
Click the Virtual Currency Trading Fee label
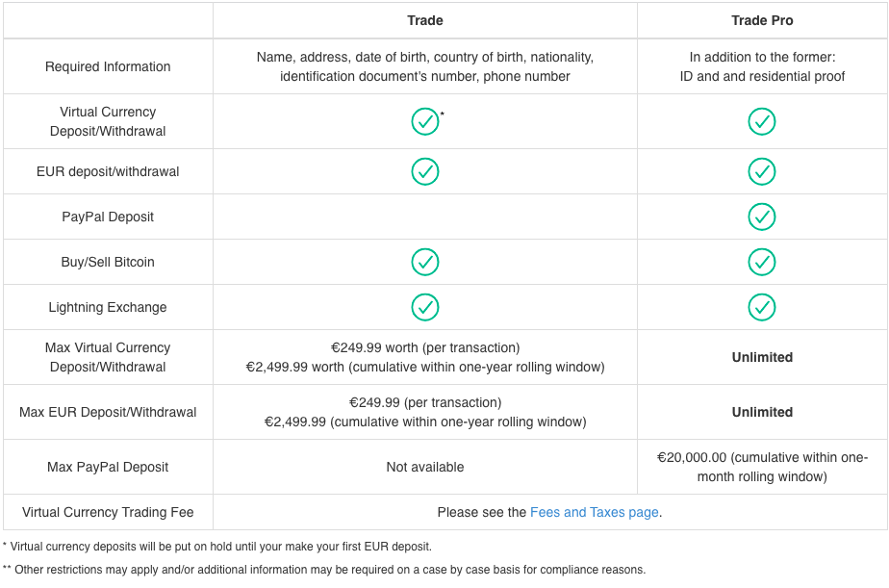click(x=108, y=512)
